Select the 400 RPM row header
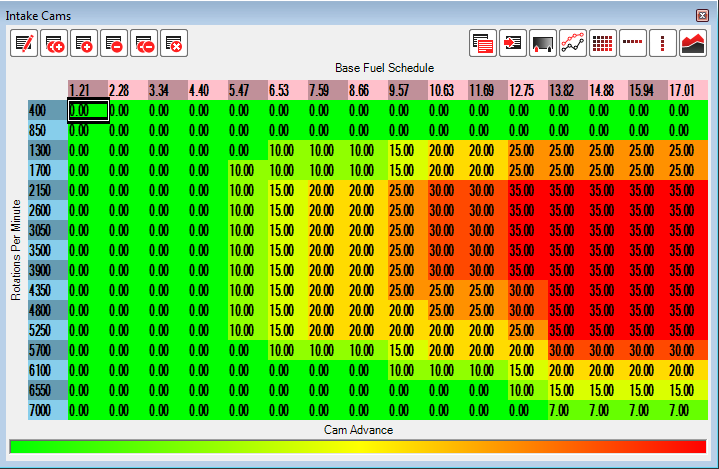This screenshot has width=719, height=469. pos(48,110)
